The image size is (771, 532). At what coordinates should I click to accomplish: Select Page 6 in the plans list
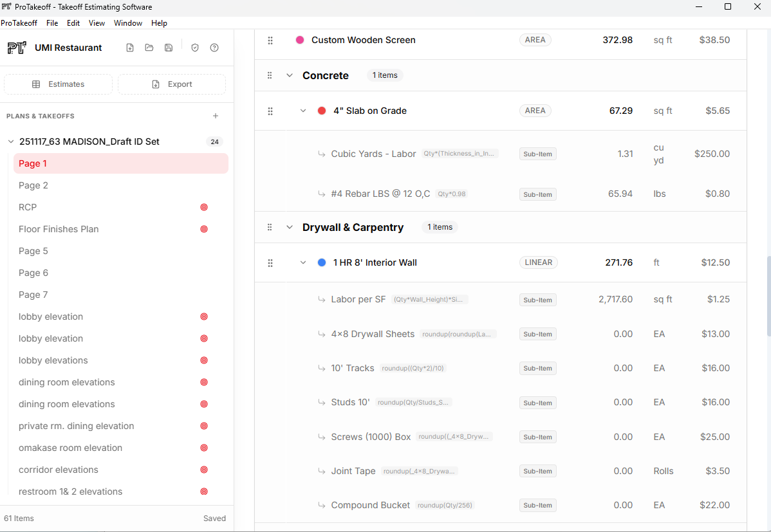coord(121,273)
